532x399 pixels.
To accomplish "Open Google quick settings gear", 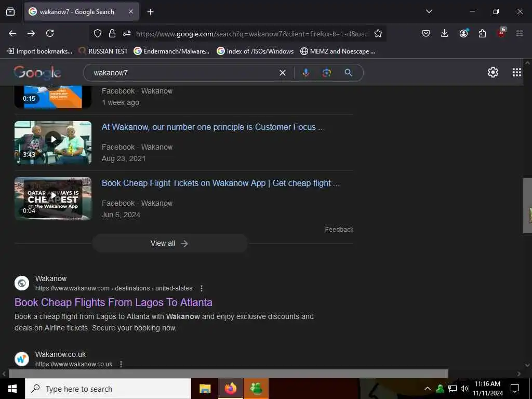I will (493, 72).
